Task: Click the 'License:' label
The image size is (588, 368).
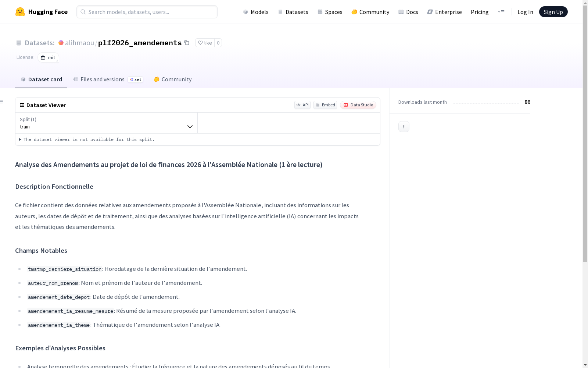Action: (x=25, y=57)
